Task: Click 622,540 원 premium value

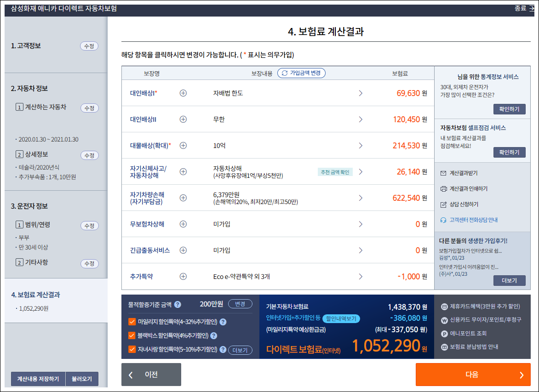Action: point(410,198)
